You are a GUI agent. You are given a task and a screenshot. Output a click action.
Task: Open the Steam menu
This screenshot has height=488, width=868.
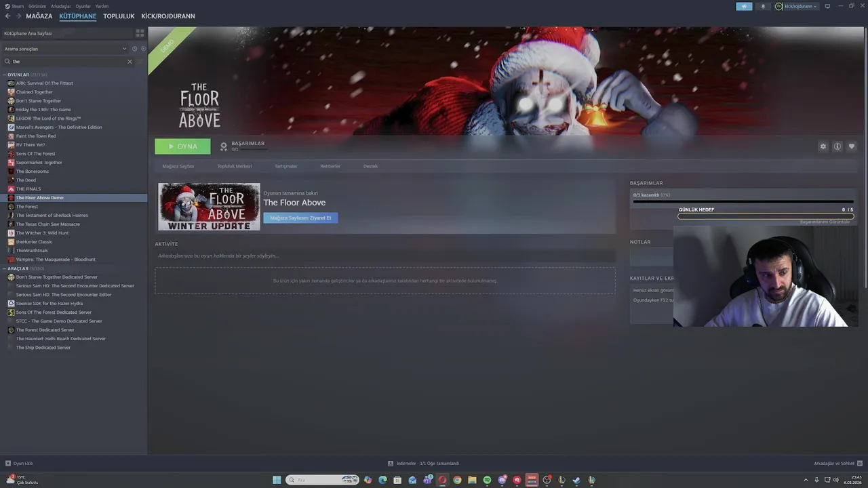click(x=14, y=6)
